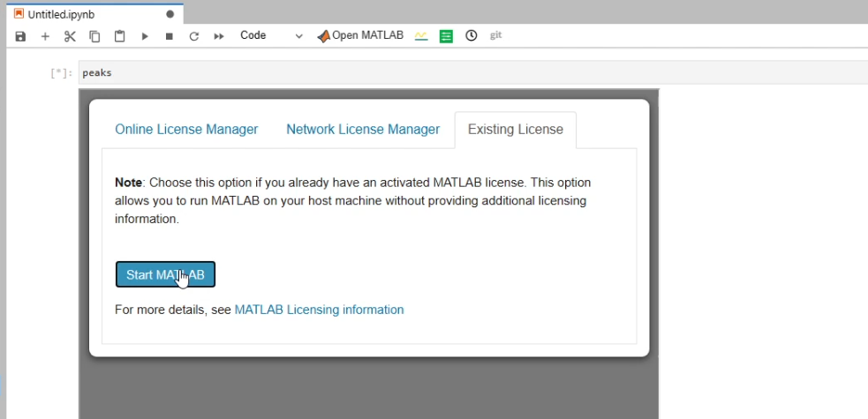Viewport: 868px width, 419px height.
Task: Run the selected cell with the play icon
Action: [x=145, y=36]
